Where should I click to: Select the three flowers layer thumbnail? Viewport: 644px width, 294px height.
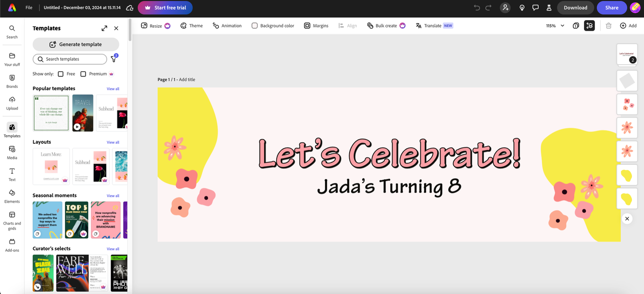click(x=627, y=104)
